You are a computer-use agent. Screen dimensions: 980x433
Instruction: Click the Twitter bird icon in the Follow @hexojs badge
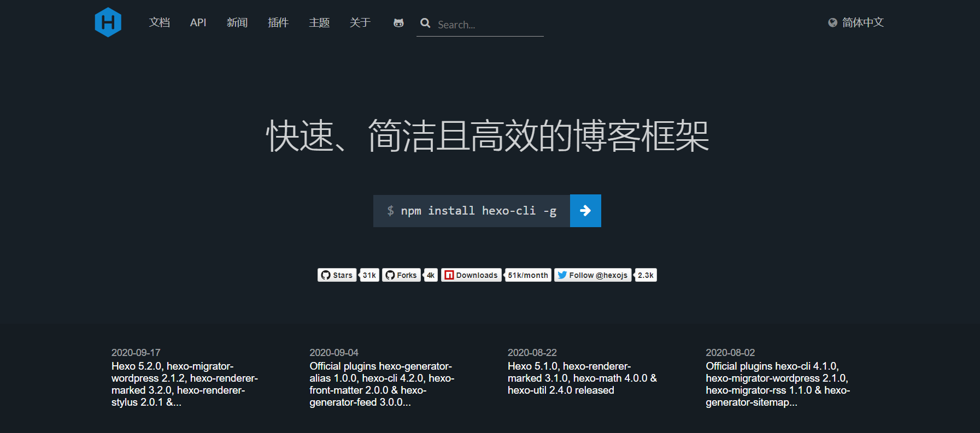pos(562,275)
